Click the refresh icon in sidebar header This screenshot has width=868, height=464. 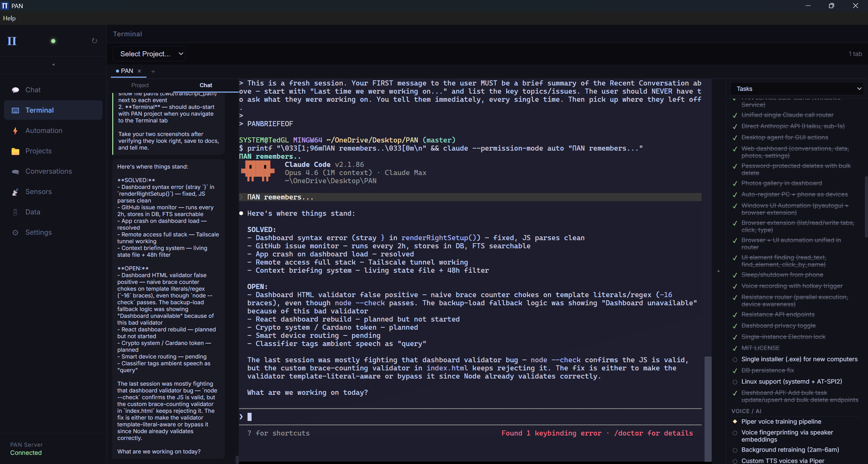pyautogui.click(x=95, y=41)
